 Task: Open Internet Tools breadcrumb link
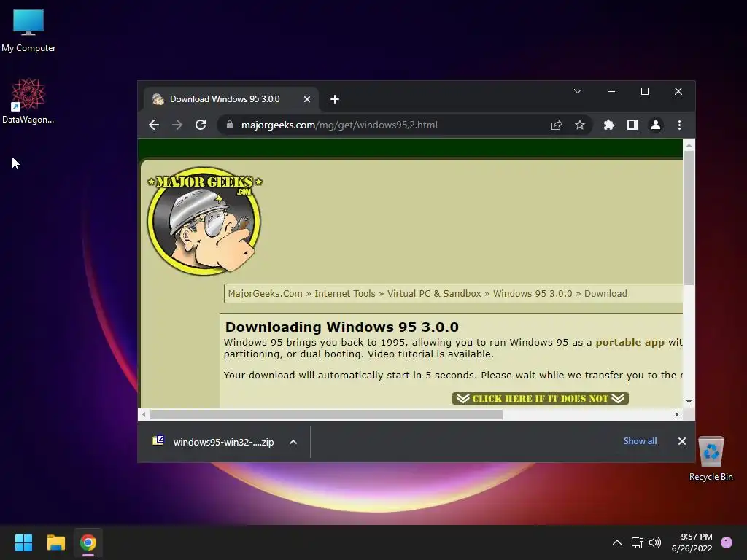pyautogui.click(x=345, y=293)
